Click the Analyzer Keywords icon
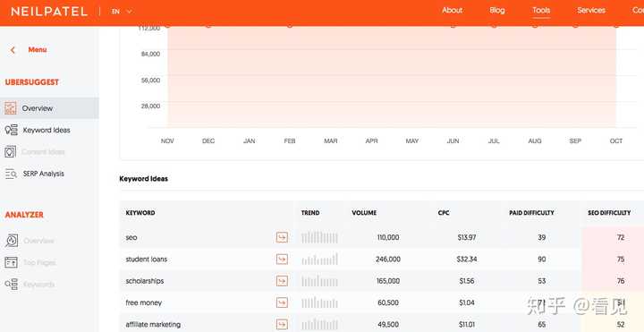Image resolution: width=644 pixels, height=332 pixels. (x=11, y=284)
